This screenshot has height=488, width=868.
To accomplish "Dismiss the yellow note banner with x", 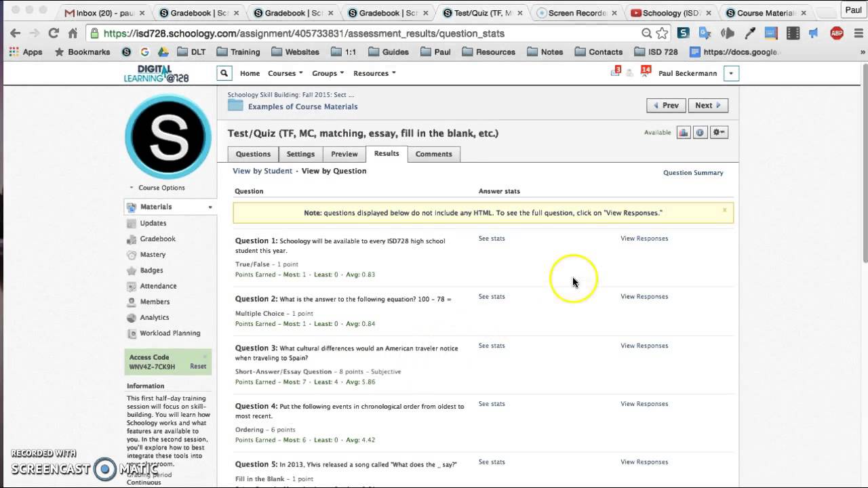I will (724, 210).
